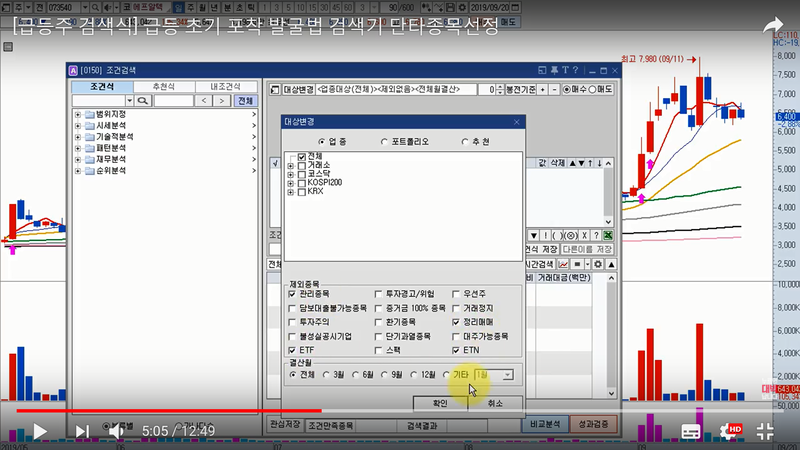Confirm with the 확인 button
This screenshot has height=450, width=800.
tap(440, 404)
